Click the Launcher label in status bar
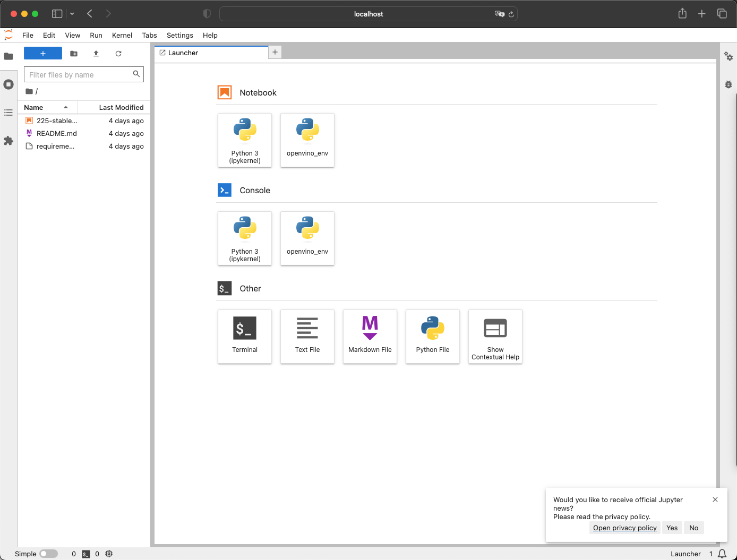This screenshot has width=737, height=560. [x=685, y=554]
